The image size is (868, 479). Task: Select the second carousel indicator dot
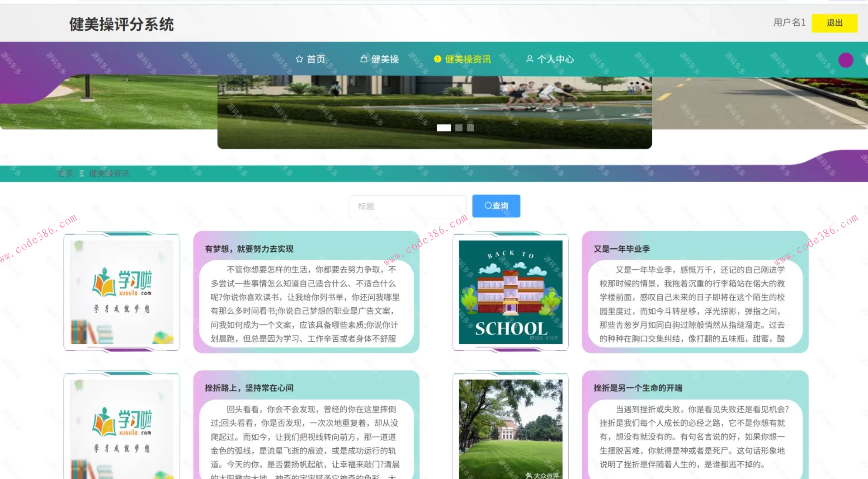460,128
